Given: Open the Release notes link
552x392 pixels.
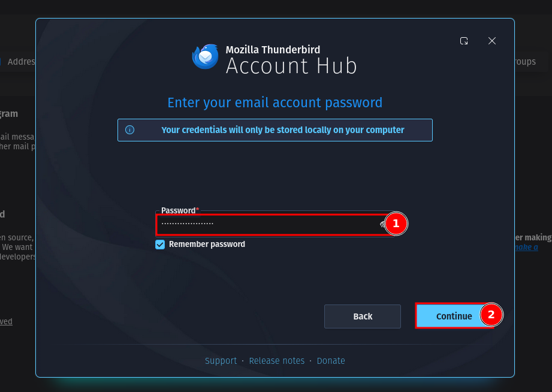Looking at the screenshot, I should (x=277, y=361).
